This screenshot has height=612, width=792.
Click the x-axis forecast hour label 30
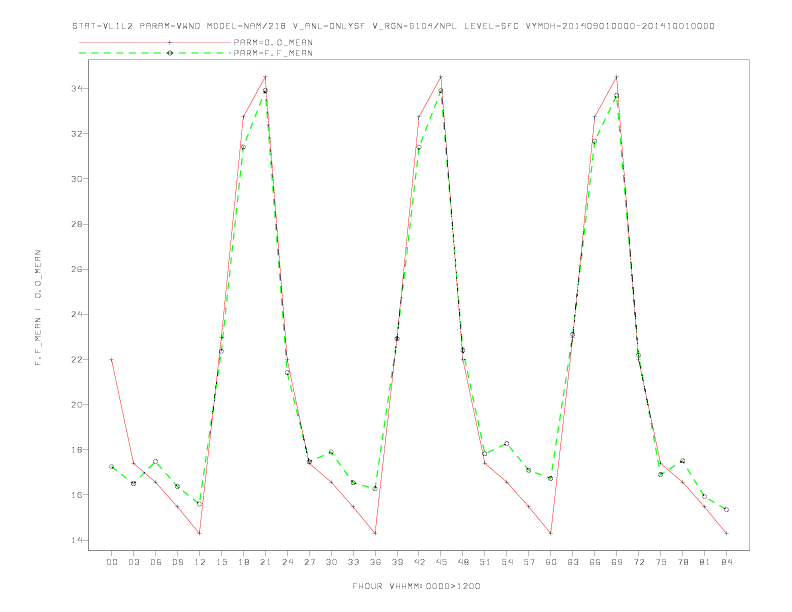click(x=331, y=562)
